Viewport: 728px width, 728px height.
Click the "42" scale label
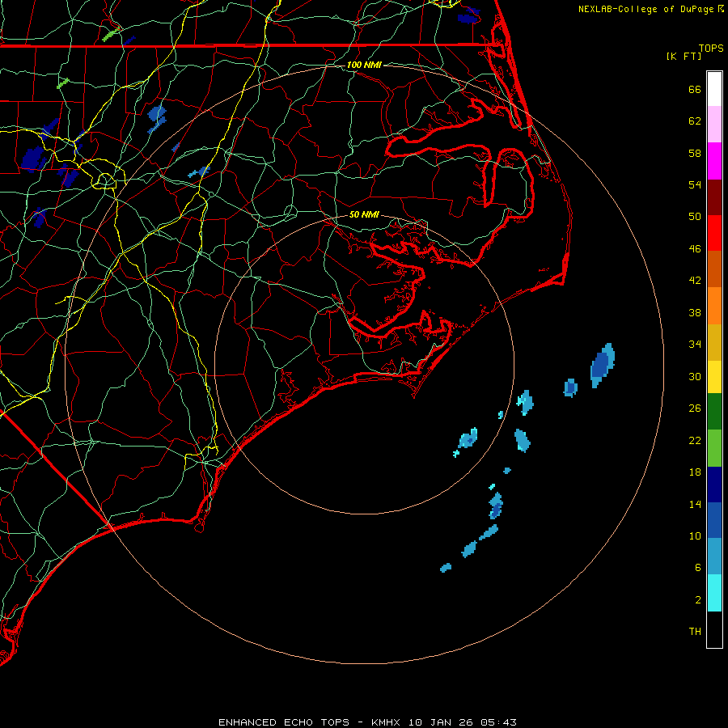point(695,281)
